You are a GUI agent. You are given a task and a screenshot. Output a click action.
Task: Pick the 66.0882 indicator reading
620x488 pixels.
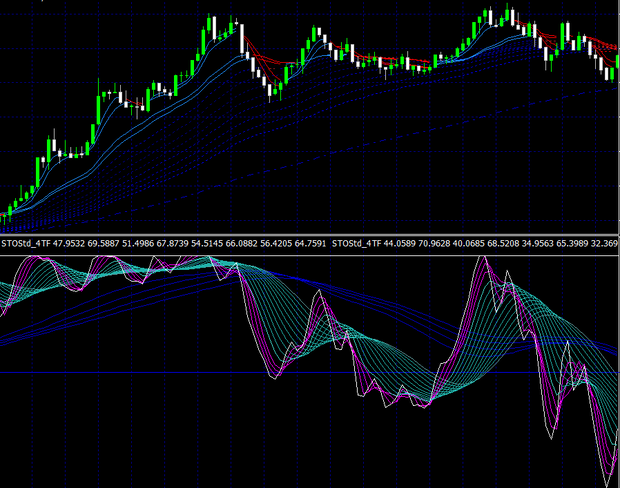242,243
